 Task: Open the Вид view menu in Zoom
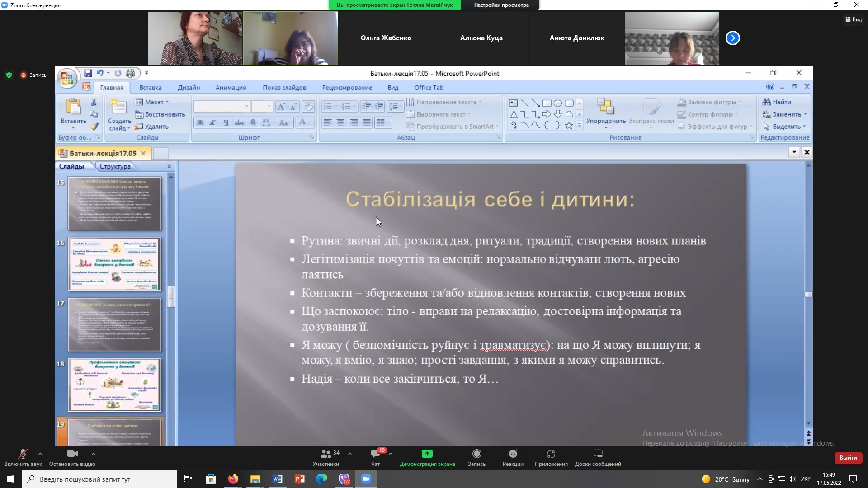(x=853, y=19)
